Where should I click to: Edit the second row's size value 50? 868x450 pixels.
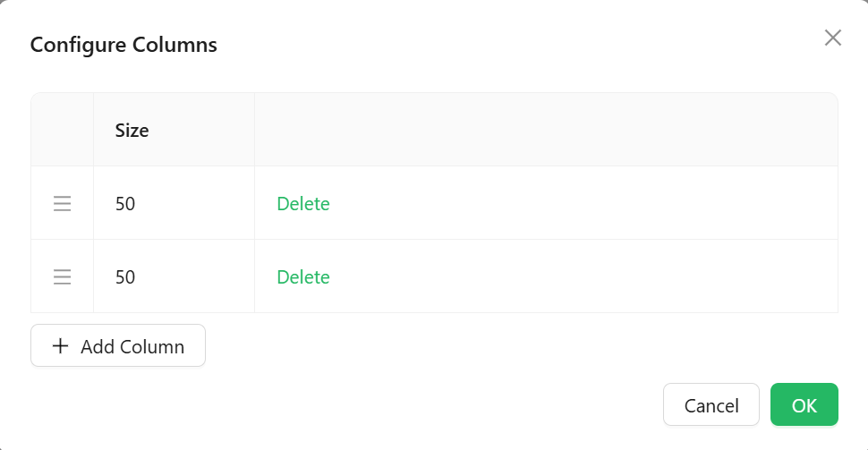(x=125, y=276)
